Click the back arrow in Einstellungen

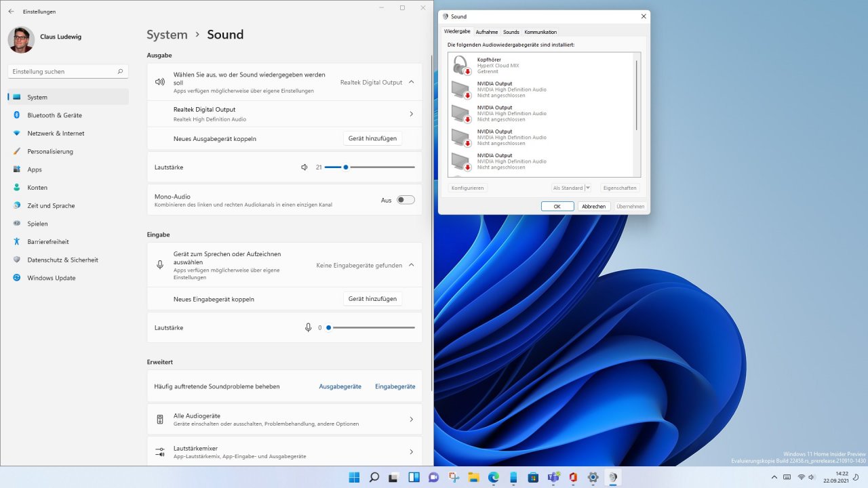11,12
